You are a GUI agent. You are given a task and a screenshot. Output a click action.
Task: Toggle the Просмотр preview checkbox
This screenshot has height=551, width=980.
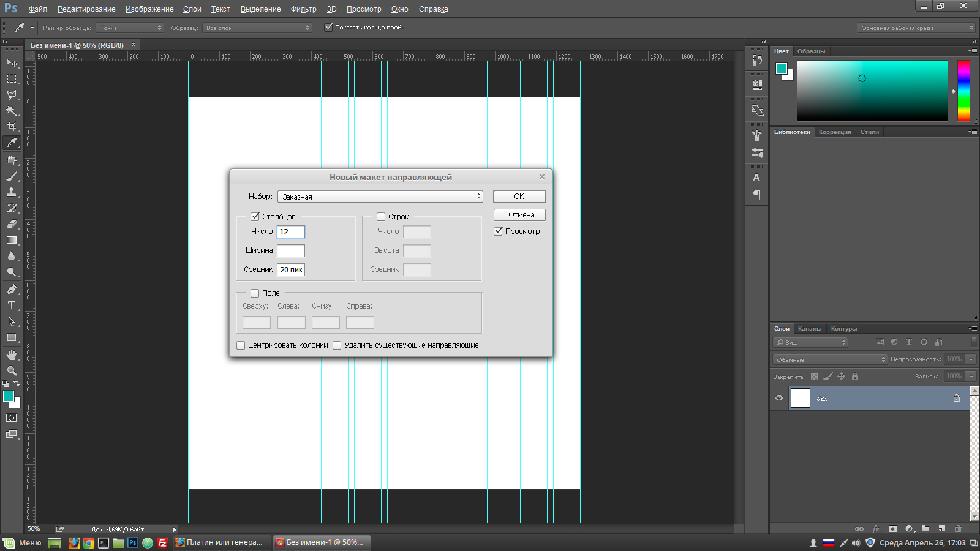pyautogui.click(x=498, y=231)
